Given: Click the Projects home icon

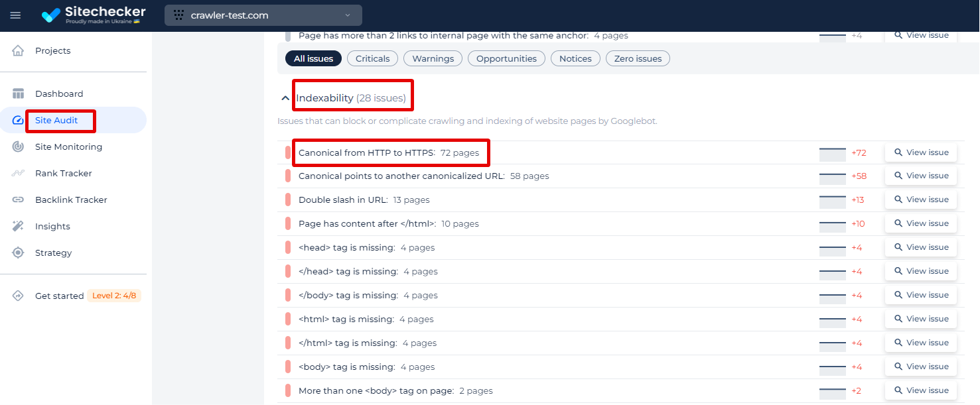Looking at the screenshot, I should 18,50.
